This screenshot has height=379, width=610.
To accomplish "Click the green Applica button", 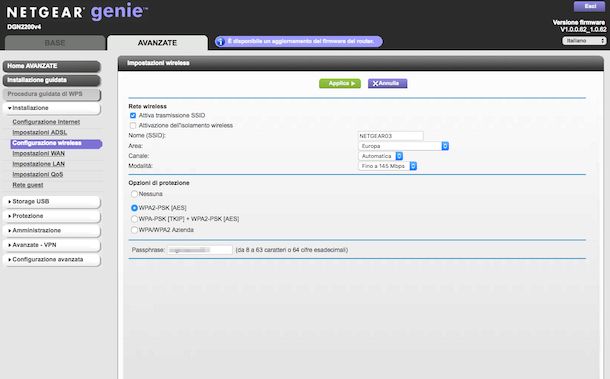I will click(340, 84).
